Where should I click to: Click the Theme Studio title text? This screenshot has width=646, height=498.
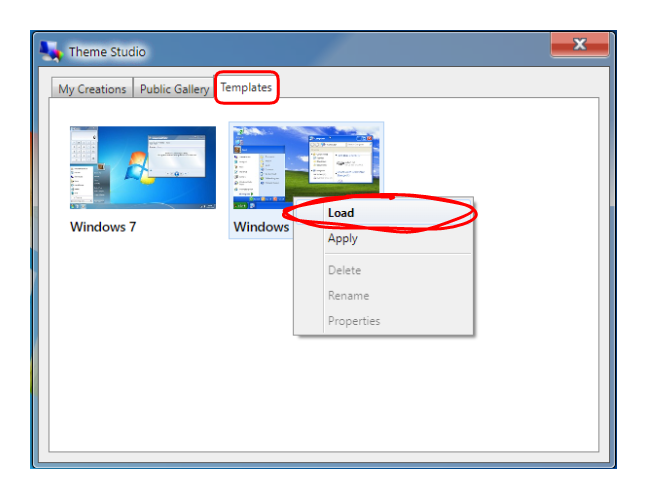tap(107, 52)
